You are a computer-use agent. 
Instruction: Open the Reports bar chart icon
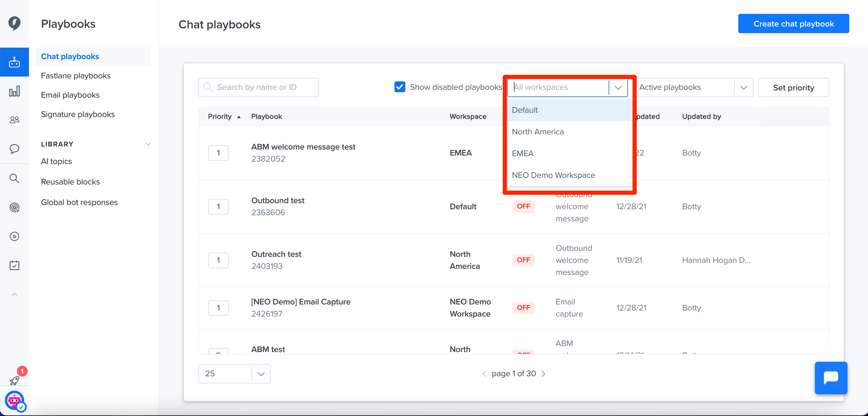coord(14,91)
